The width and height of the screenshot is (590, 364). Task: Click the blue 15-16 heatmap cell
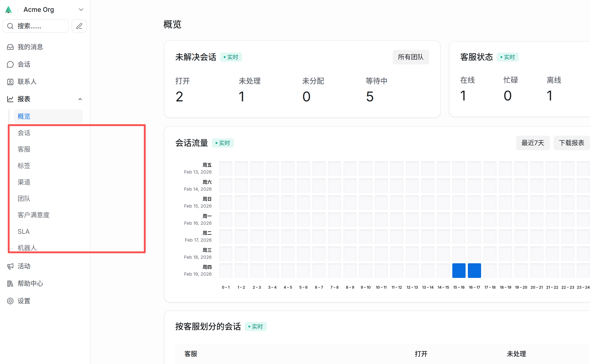pos(458,271)
